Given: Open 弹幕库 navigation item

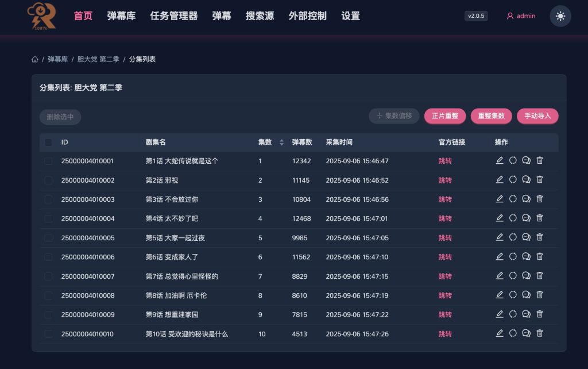Looking at the screenshot, I should tap(121, 16).
